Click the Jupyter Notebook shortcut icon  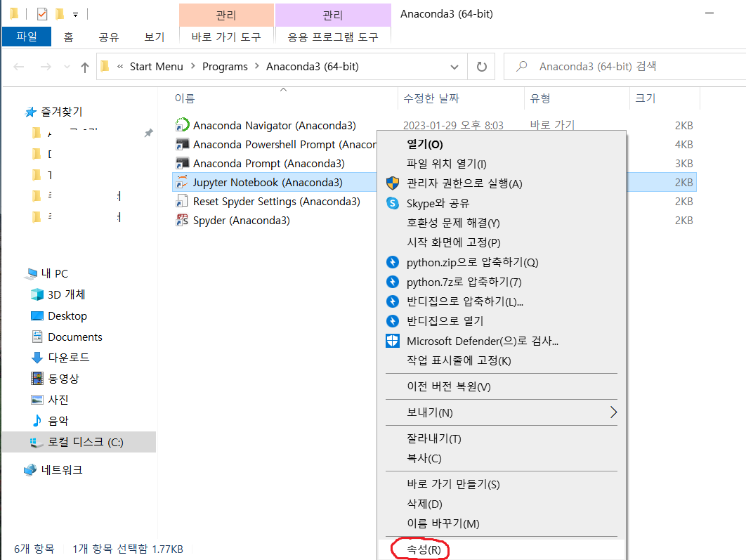tap(182, 182)
